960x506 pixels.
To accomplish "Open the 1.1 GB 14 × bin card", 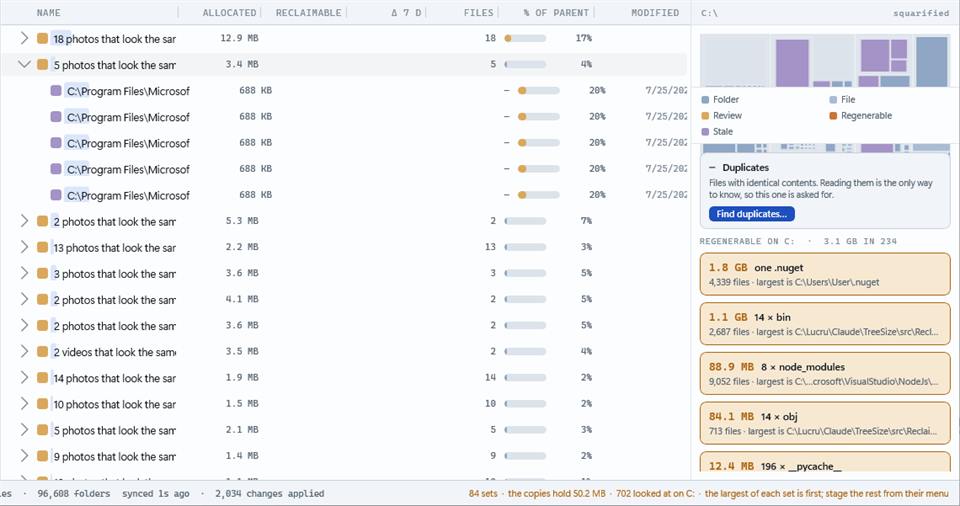I will (825, 324).
